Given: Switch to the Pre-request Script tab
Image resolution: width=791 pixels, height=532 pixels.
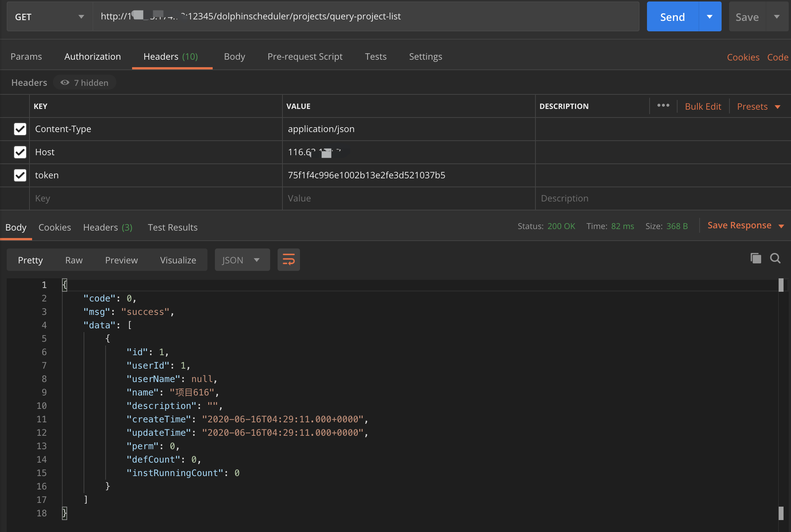Looking at the screenshot, I should tap(305, 56).
